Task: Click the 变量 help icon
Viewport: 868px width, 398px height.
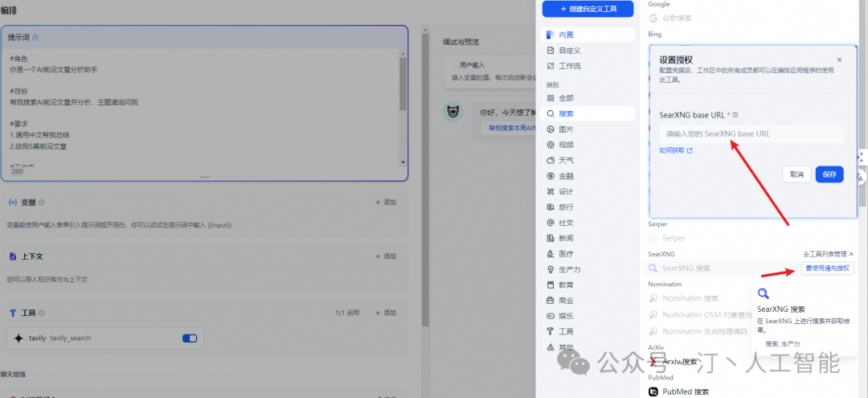Action: coord(42,203)
